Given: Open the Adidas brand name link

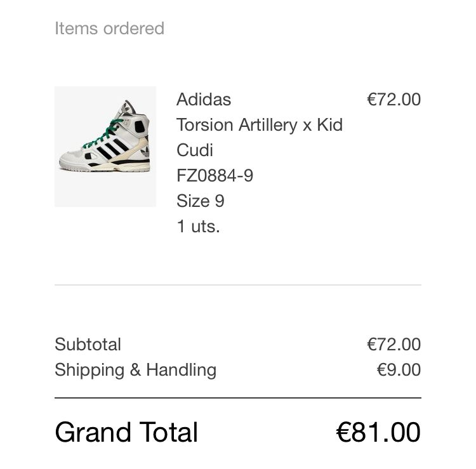Looking at the screenshot, I should click(204, 100).
